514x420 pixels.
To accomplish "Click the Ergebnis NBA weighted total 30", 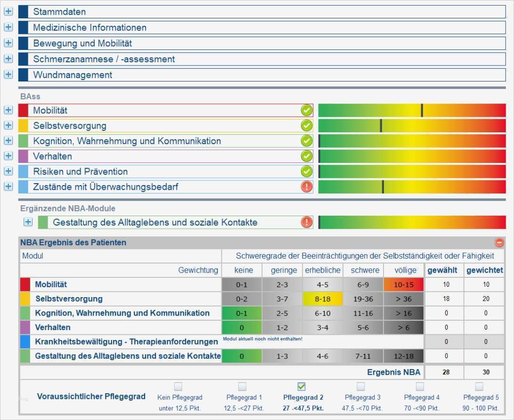I will point(486,372).
